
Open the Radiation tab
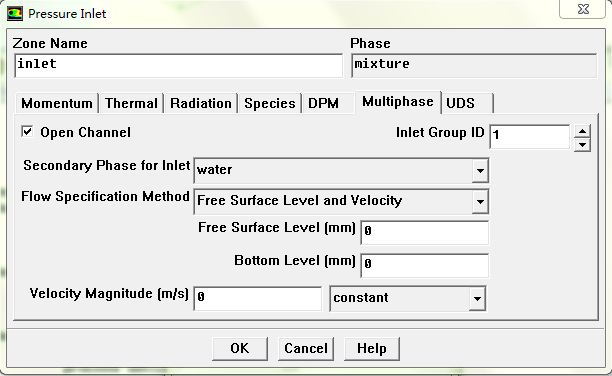(x=201, y=103)
